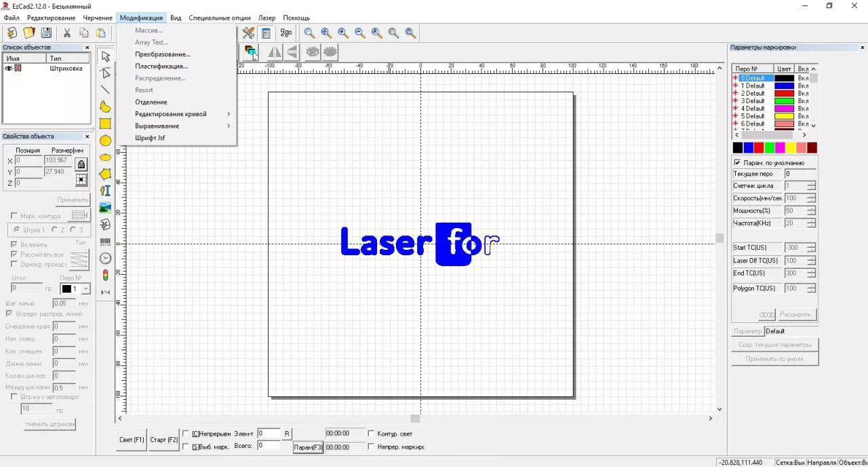Viewport: 868px width, 467px height.
Task: Click the New file toolbar icon
Action: [12, 33]
